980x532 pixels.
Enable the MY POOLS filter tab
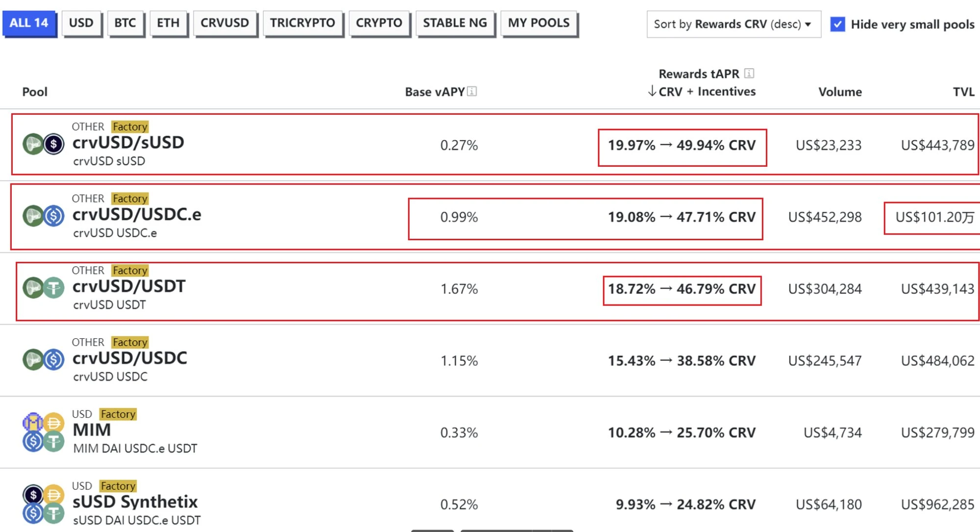click(539, 22)
